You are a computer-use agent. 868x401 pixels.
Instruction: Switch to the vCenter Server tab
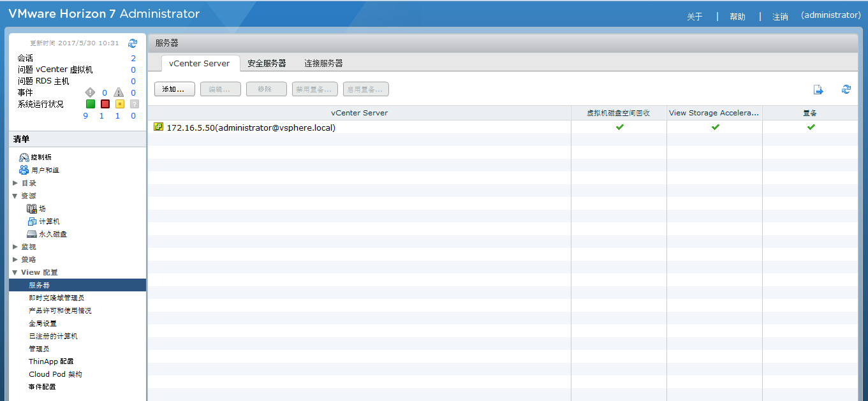click(200, 63)
